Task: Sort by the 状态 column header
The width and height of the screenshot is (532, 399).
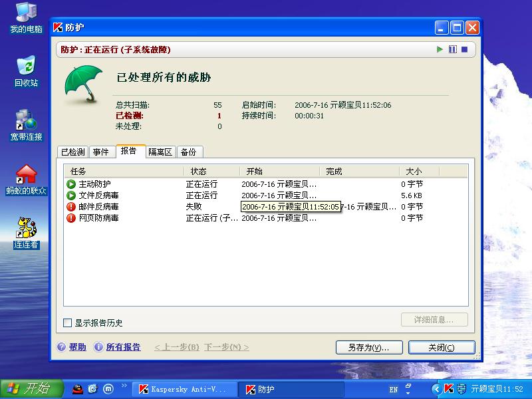Action: [x=211, y=172]
